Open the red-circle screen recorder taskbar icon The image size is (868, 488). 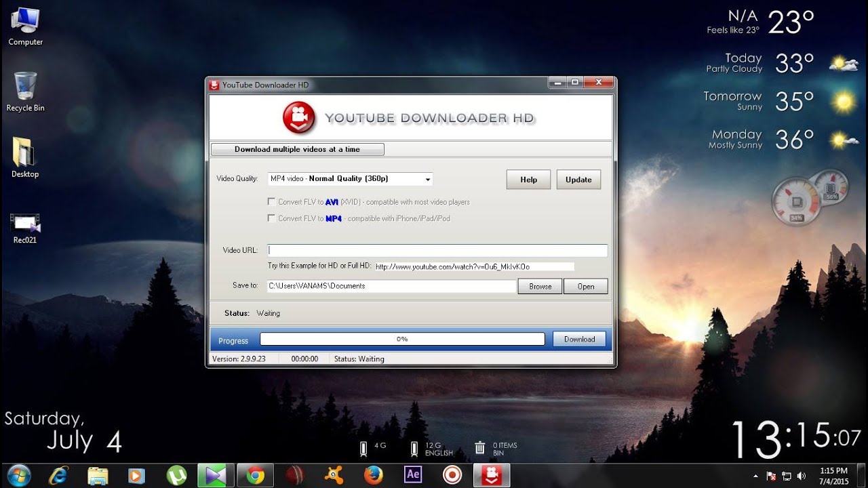[452, 476]
